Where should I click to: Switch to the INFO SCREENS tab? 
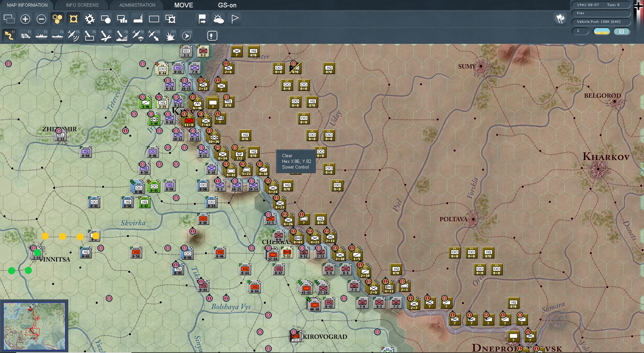point(82,5)
